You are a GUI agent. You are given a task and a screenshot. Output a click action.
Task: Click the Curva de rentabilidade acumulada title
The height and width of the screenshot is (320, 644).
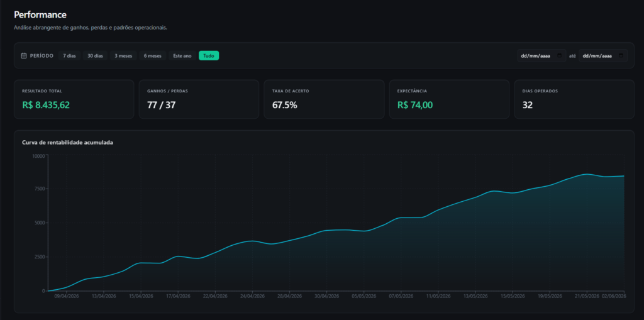pyautogui.click(x=67, y=143)
